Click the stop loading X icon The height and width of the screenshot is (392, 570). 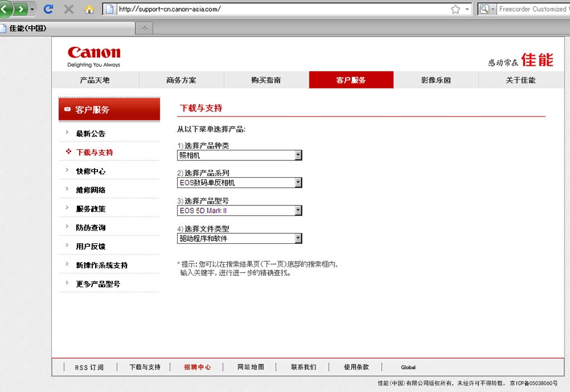click(x=69, y=9)
